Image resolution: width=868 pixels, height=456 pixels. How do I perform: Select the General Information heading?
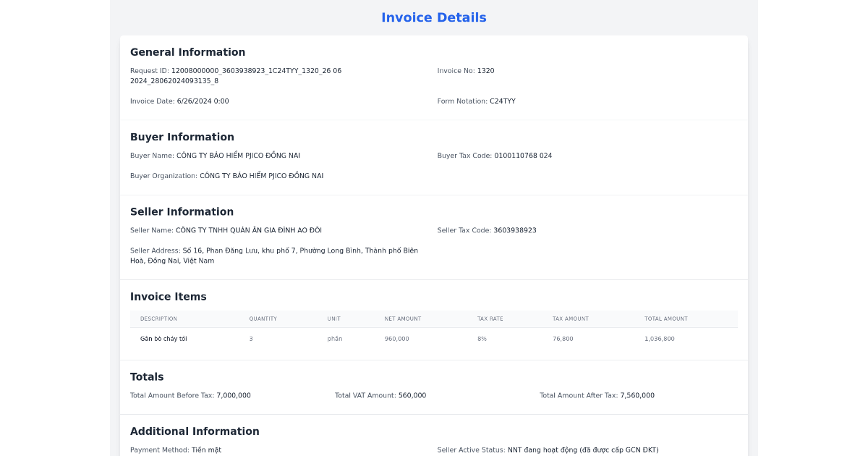point(187,52)
